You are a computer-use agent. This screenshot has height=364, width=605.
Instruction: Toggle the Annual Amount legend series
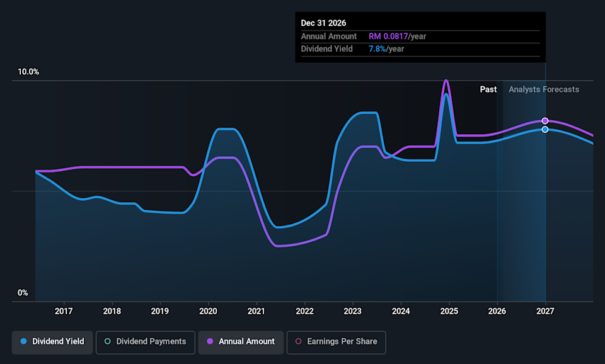240,341
